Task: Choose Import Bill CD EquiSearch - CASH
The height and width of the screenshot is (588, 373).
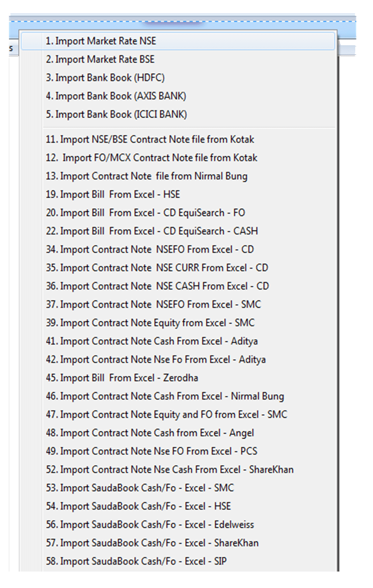Action: coord(178,231)
